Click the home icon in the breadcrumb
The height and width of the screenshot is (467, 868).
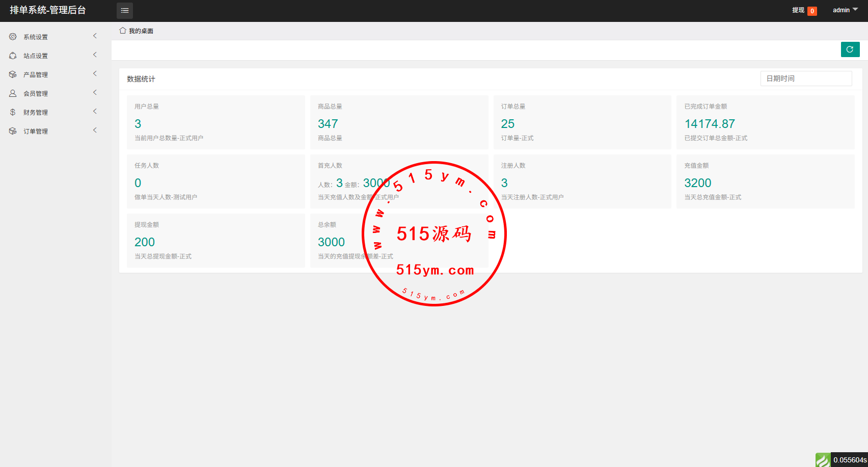click(123, 31)
